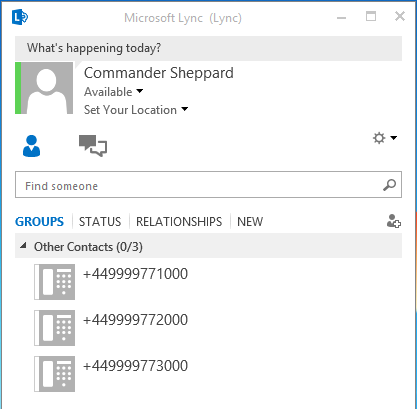417x409 pixels.
Task: Switch to the Conversations speech bubbles icon
Action: [93, 145]
